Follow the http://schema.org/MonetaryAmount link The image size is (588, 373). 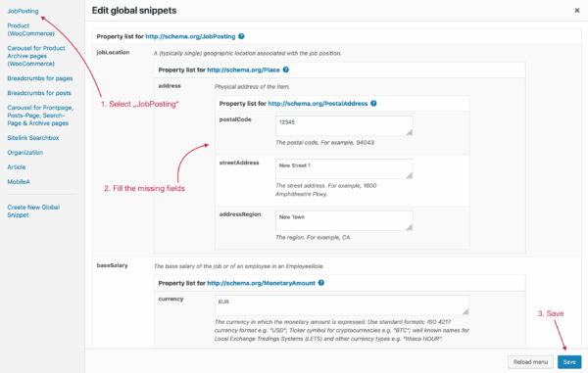[261, 283]
